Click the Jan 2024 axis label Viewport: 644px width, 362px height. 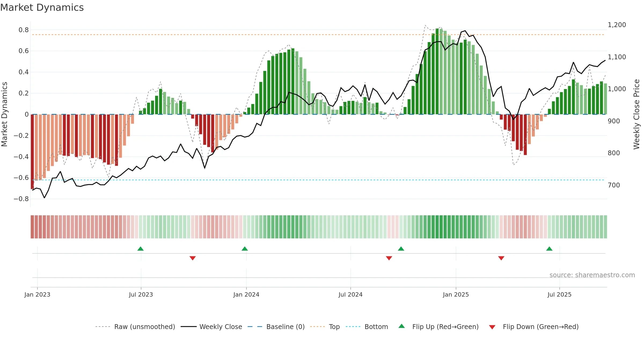(246, 294)
